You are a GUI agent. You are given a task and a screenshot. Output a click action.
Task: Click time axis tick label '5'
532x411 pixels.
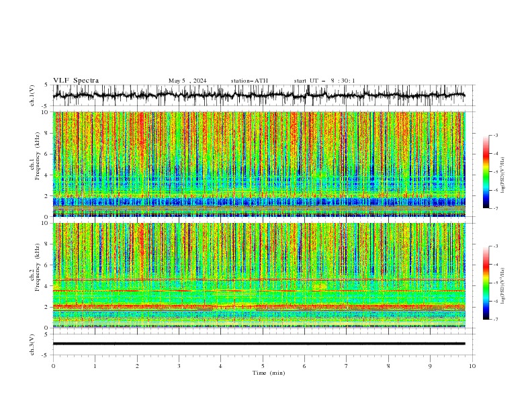263,366
